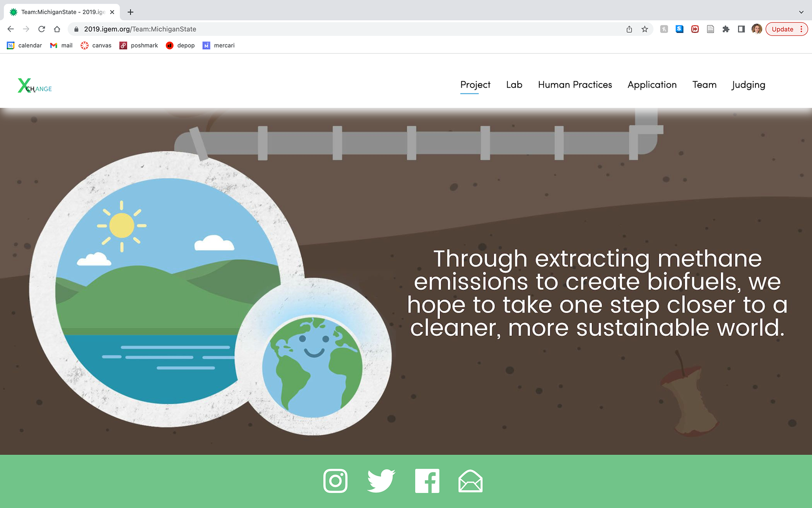Reload the current page
This screenshot has width=812, height=508.
pos(41,29)
